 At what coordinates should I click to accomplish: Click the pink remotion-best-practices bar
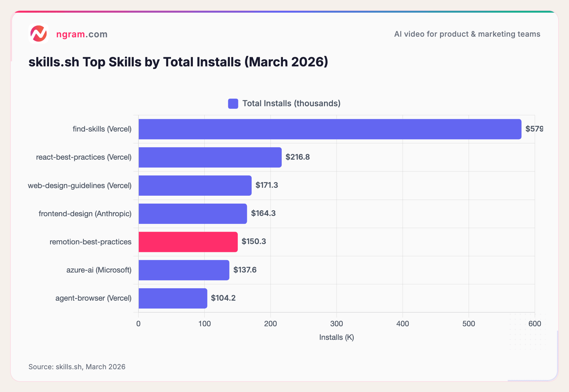tap(188, 242)
